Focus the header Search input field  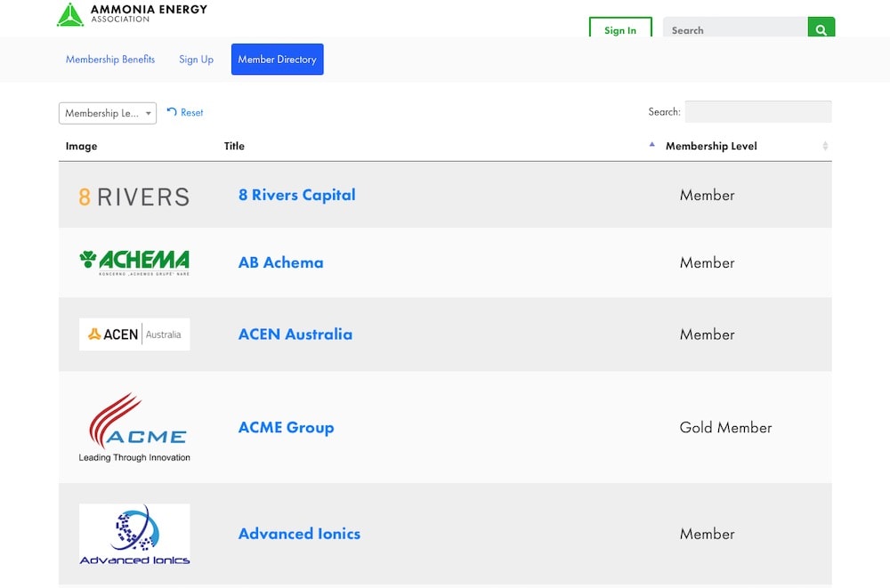click(736, 28)
